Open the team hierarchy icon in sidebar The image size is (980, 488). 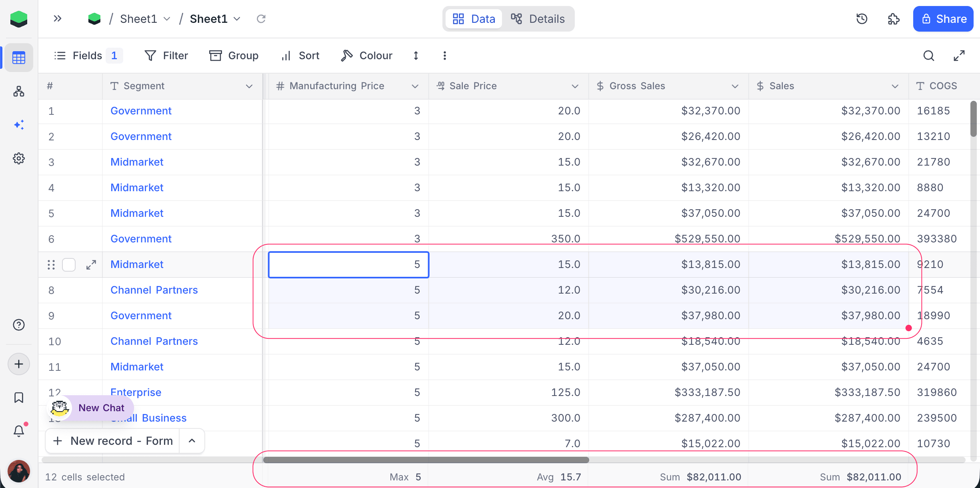pyautogui.click(x=19, y=92)
